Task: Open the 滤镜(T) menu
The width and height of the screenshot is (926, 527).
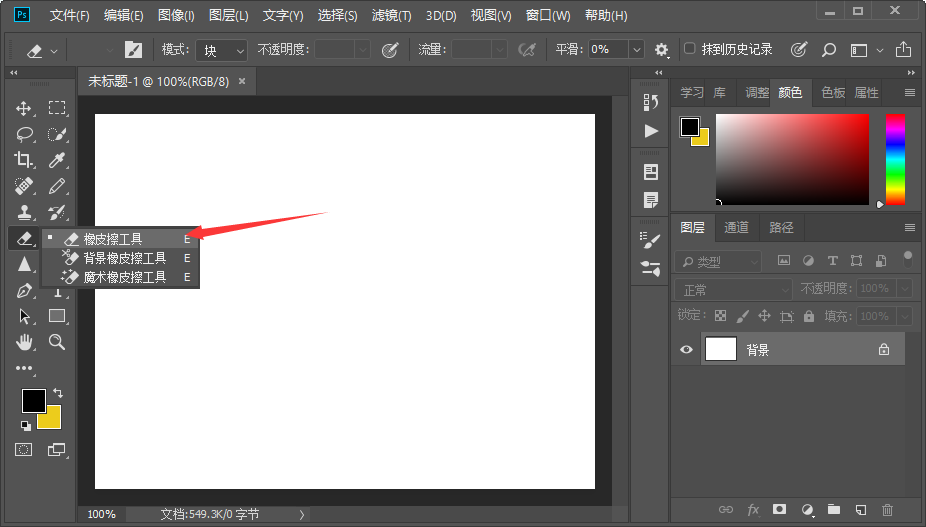Action: (x=392, y=15)
